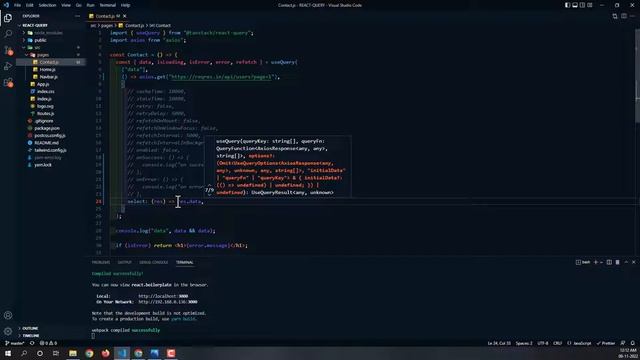Open the Search view in activity bar
This screenshot has height=360, width=640.
(8, 34)
